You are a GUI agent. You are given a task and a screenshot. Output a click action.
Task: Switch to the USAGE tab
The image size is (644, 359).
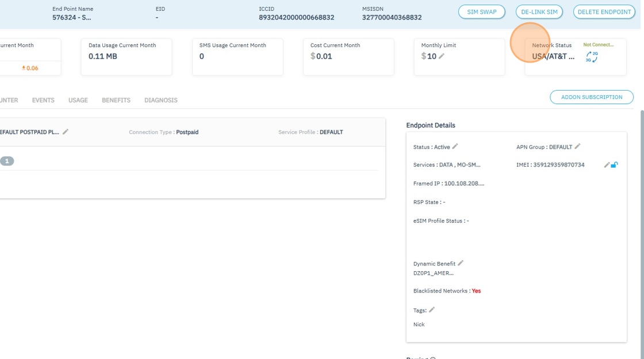click(78, 100)
